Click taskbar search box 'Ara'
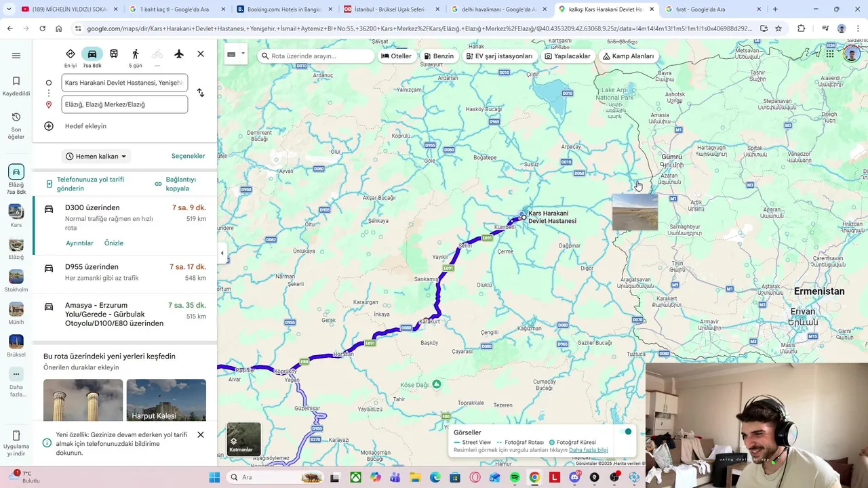 click(x=274, y=477)
